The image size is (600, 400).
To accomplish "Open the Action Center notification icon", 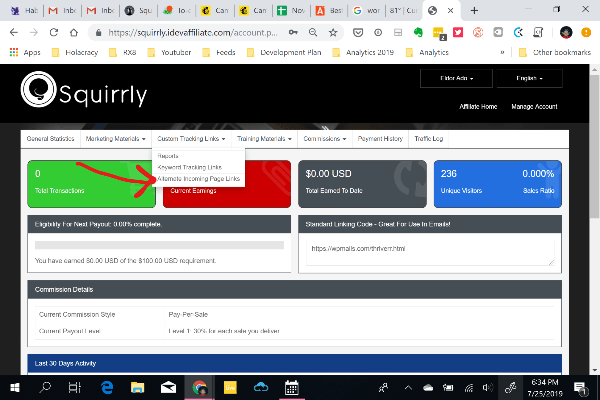I will (x=580, y=388).
